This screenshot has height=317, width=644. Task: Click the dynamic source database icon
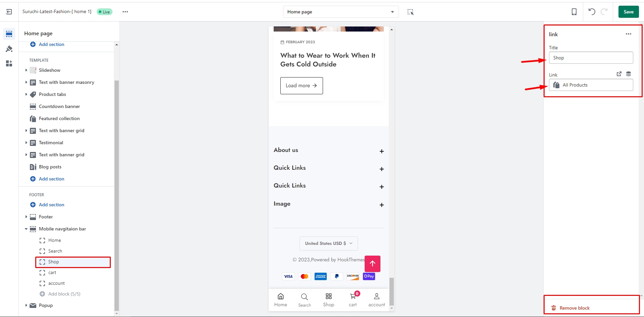(629, 74)
